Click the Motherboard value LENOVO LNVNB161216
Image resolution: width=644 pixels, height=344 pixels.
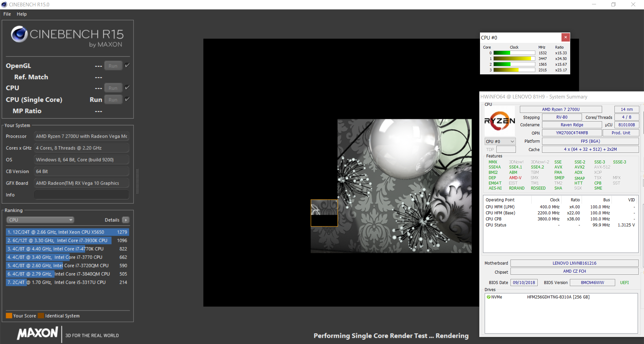574,263
